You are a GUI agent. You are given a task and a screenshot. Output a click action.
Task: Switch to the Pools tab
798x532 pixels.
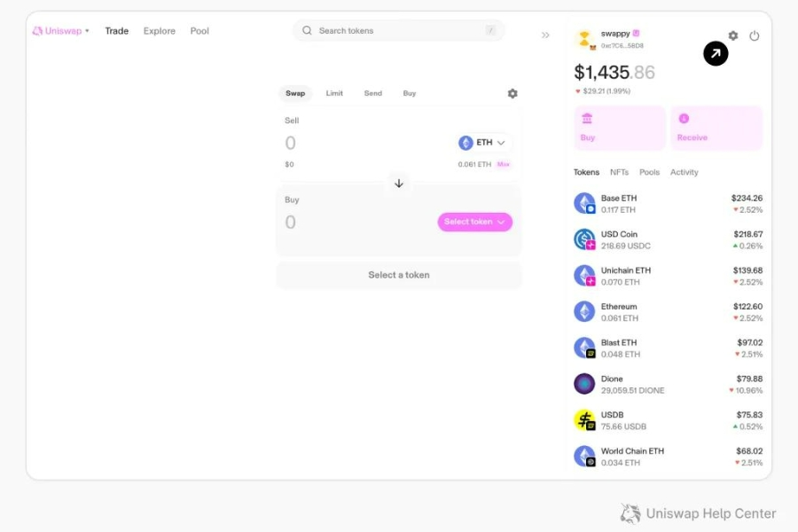649,172
